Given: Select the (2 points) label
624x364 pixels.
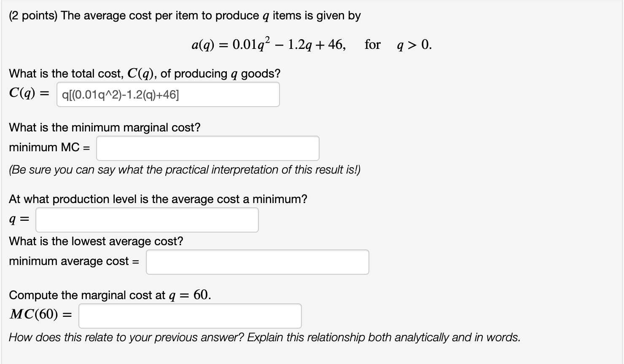Looking at the screenshot, I should click(28, 16).
